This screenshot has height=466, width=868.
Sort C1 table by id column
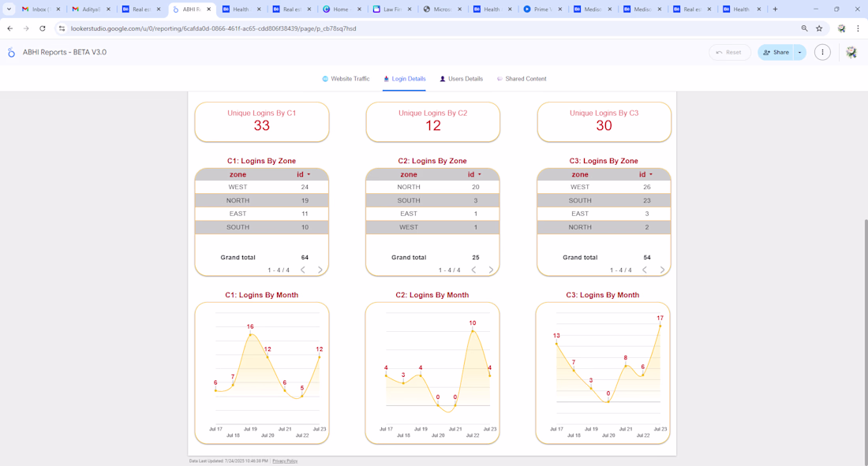pyautogui.click(x=303, y=174)
